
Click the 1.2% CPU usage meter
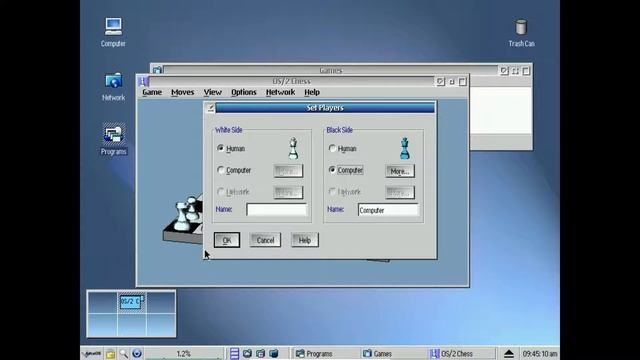click(184, 353)
